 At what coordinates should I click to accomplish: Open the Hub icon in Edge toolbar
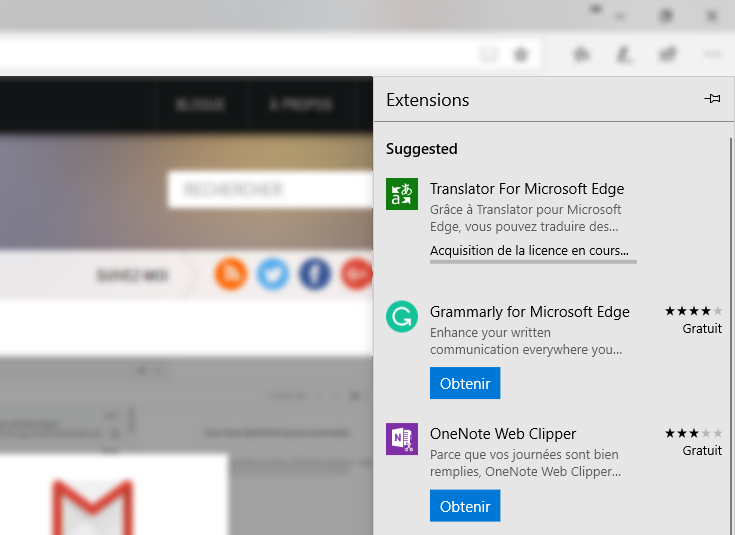click(581, 55)
